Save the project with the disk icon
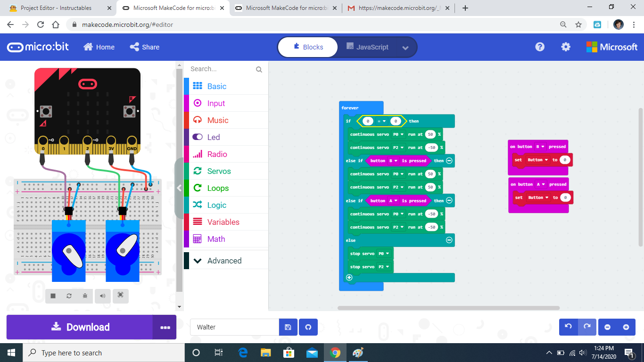644x362 pixels. pos(288,327)
